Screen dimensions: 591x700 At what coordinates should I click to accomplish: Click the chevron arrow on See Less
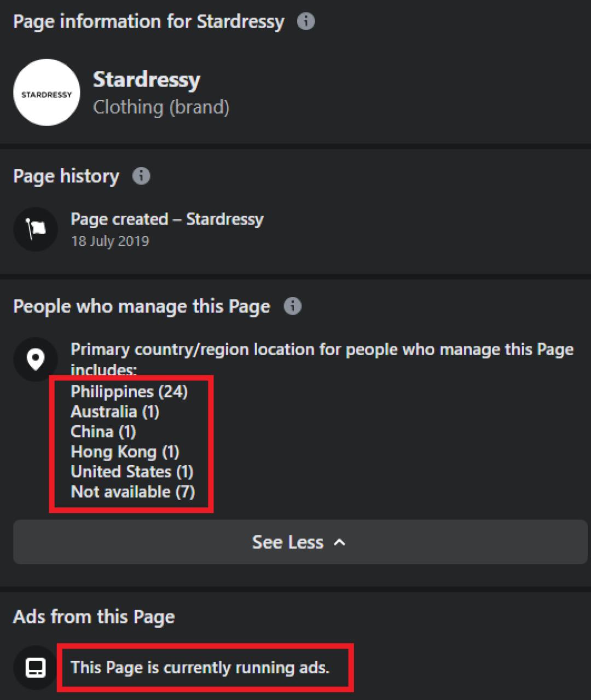(x=340, y=542)
